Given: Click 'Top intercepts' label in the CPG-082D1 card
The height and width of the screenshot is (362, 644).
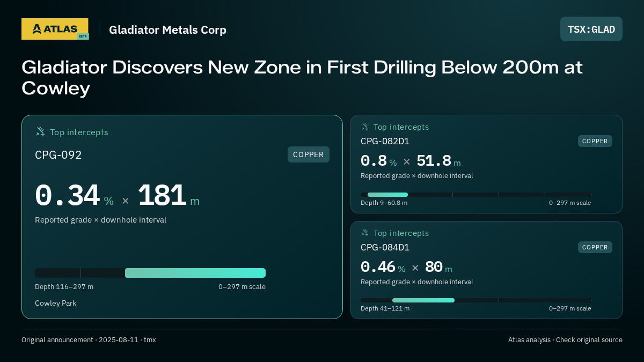Looking at the screenshot, I should 401,127.
